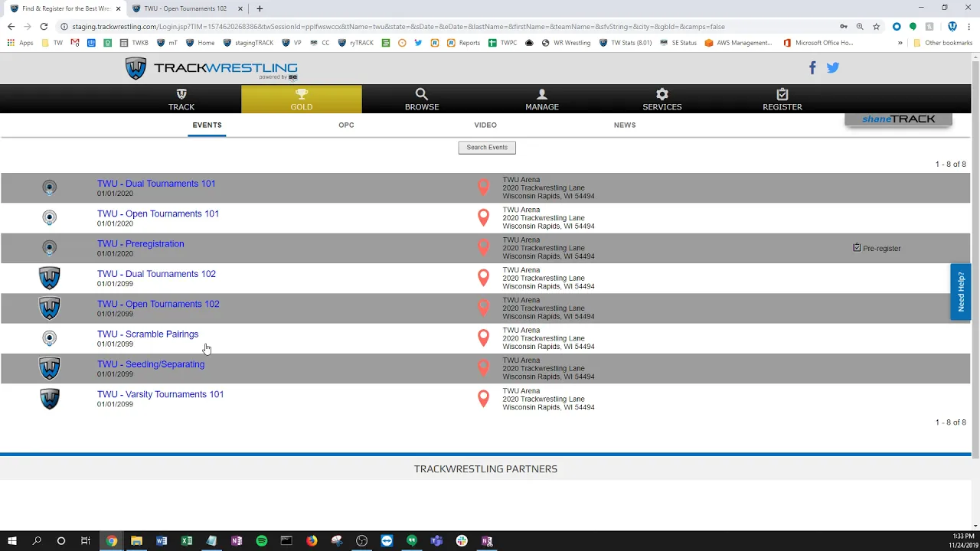The image size is (980, 551).
Task: Open WR Wrestling bookmark
Action: coord(567,43)
